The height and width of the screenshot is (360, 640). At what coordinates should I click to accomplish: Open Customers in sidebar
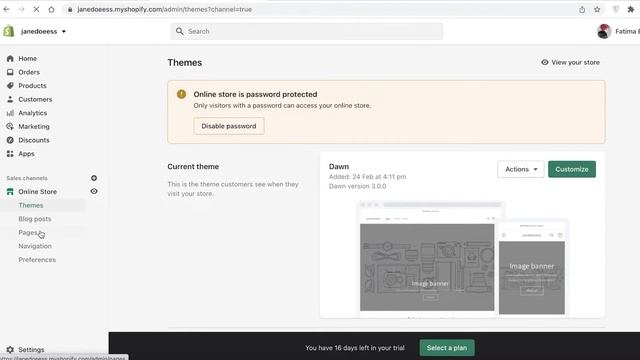click(x=35, y=100)
